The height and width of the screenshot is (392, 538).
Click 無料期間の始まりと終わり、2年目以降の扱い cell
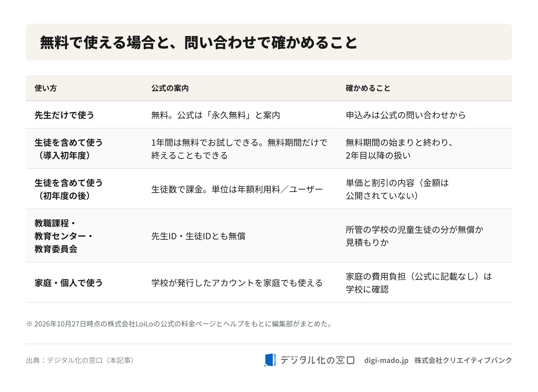click(x=399, y=149)
